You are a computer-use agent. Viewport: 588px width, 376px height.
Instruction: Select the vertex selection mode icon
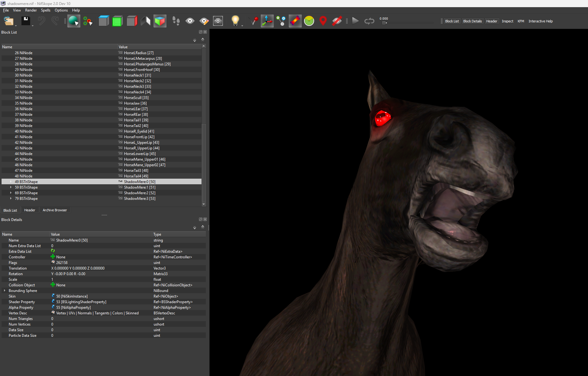click(x=88, y=21)
